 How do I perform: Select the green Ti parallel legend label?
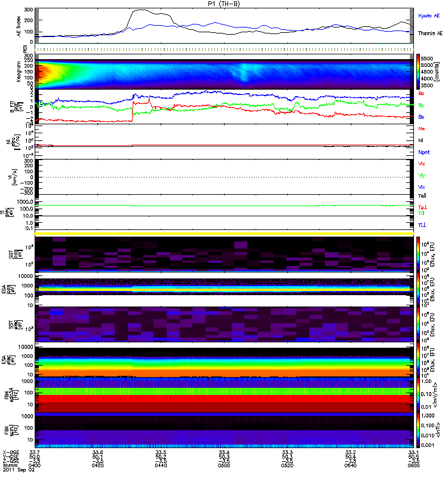[x=421, y=213]
